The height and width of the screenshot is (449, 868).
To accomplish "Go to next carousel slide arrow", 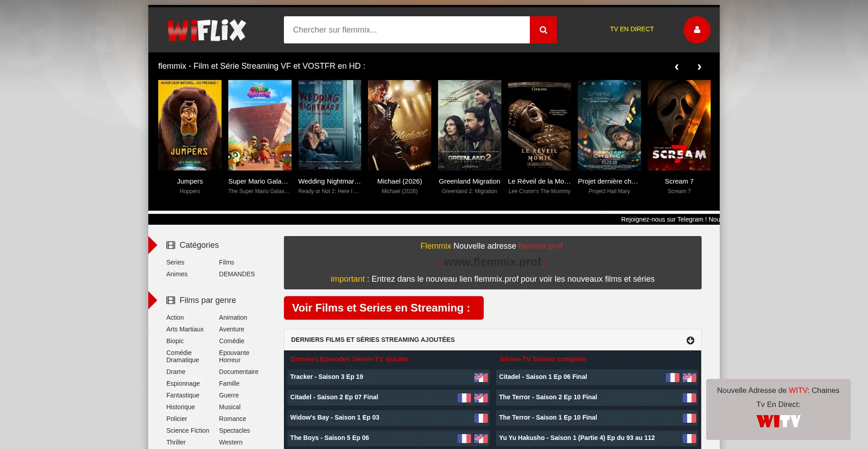I will coord(699,67).
